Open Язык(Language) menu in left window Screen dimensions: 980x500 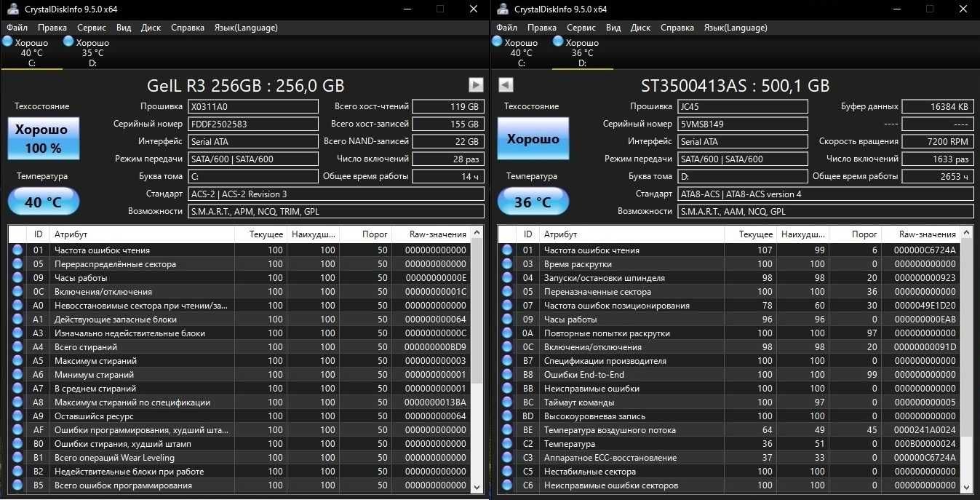246,28
